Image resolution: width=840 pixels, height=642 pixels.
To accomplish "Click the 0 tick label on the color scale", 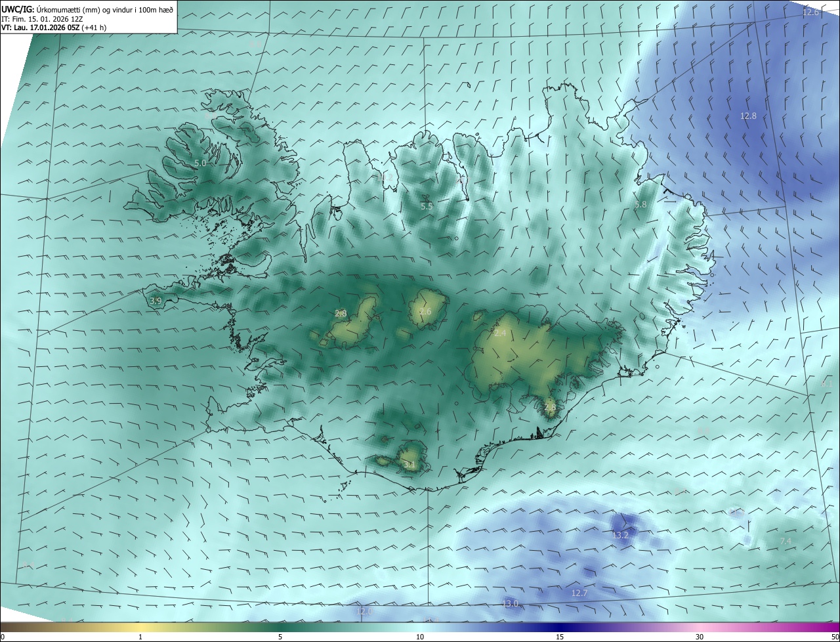I will [3, 637].
